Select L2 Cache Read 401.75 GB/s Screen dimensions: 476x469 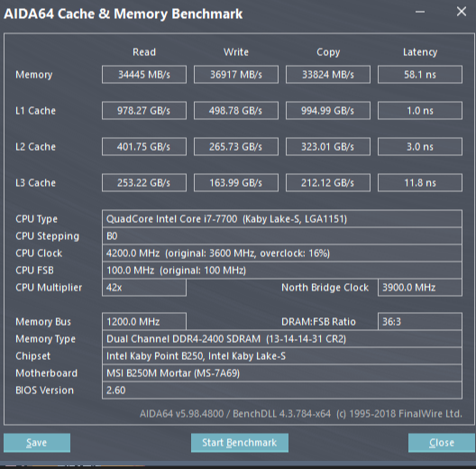pyautogui.click(x=144, y=147)
